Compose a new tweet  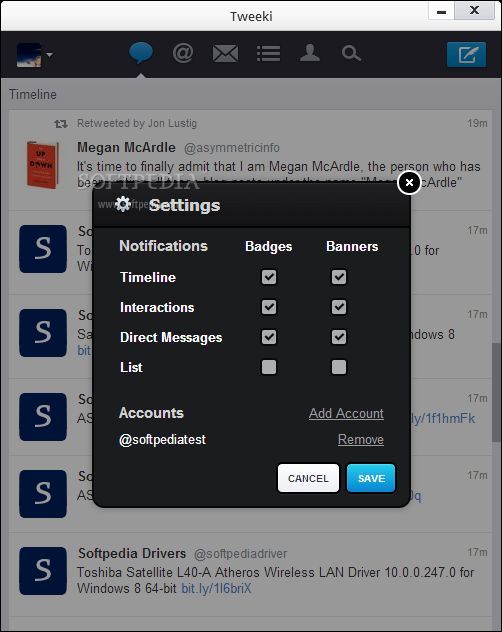(x=466, y=54)
